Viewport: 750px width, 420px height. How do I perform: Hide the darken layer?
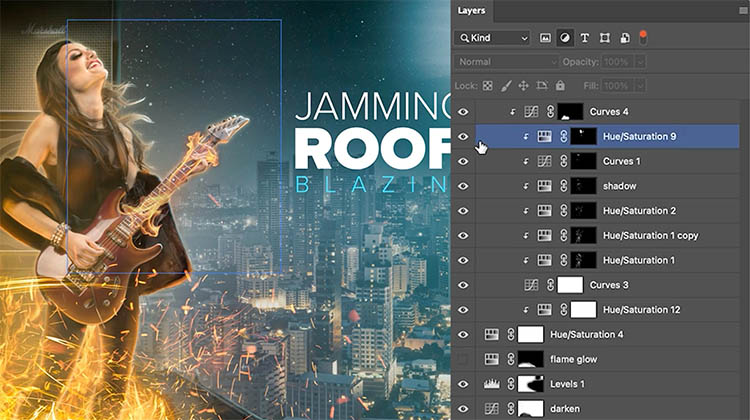[x=463, y=409]
